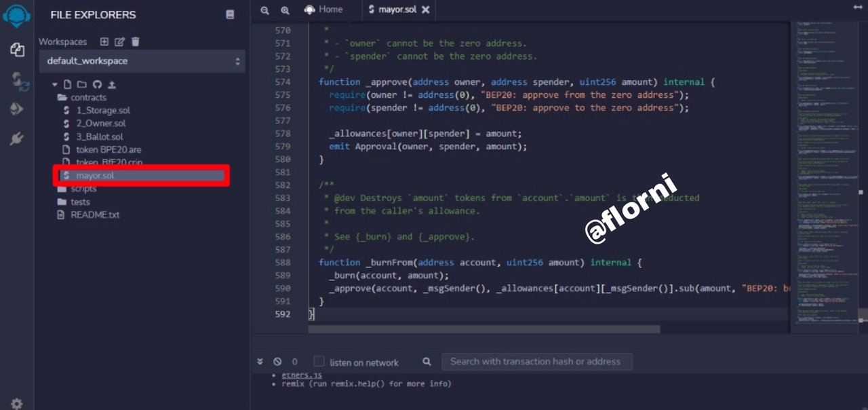Switch to the Home tab
Viewport: 868px width, 410px height.
[x=323, y=10]
